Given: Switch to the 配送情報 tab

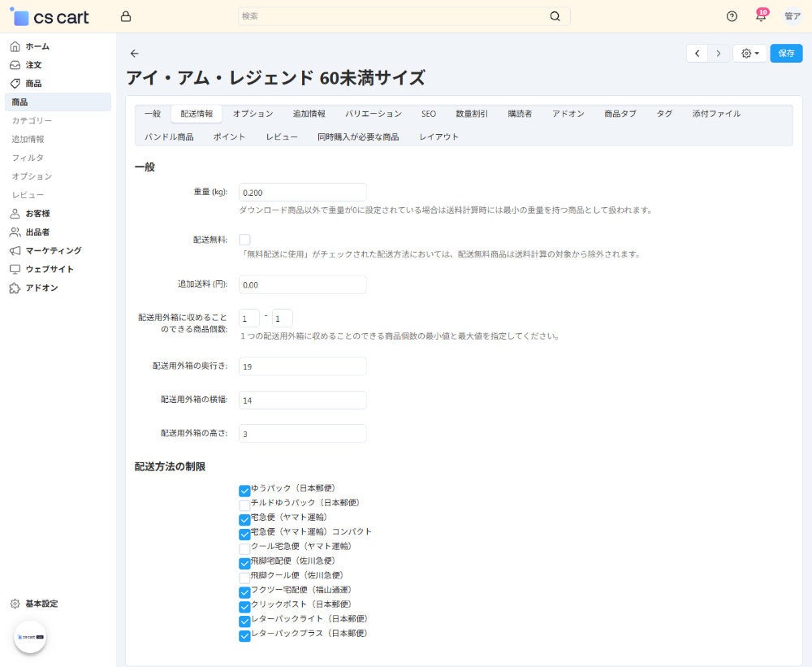Looking at the screenshot, I should [x=197, y=114].
